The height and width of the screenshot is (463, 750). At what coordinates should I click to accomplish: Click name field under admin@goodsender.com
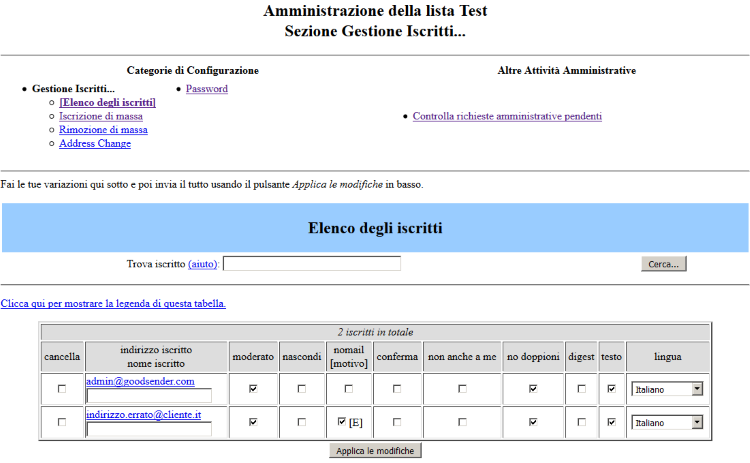point(149,396)
